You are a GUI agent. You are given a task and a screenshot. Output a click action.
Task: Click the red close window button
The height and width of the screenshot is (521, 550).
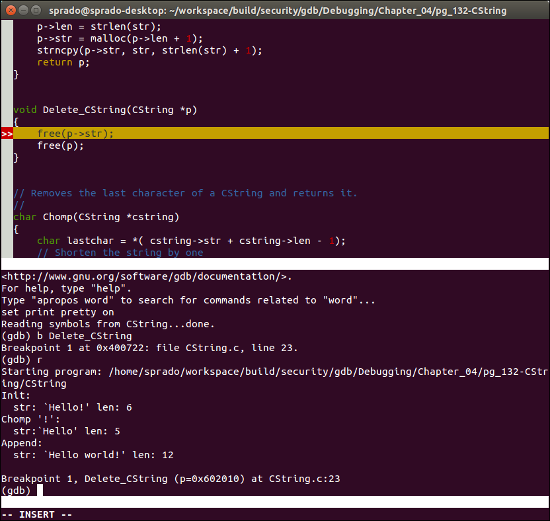(11, 10)
